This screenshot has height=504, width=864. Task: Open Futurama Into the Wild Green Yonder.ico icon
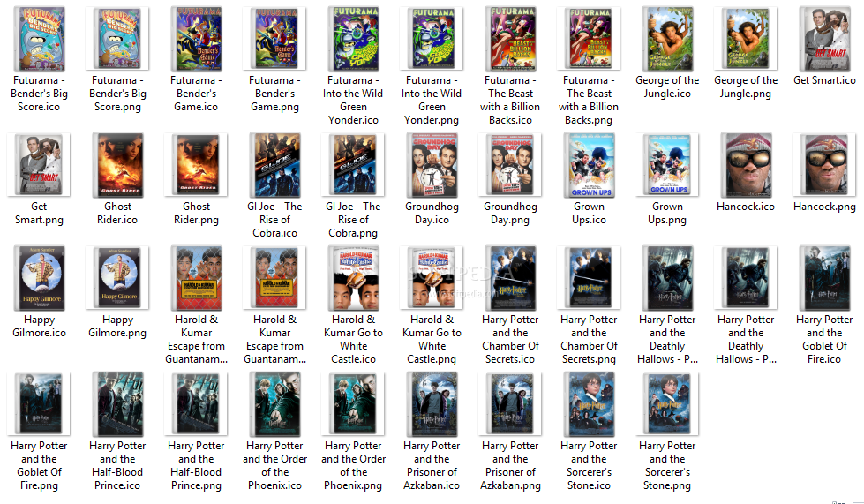(353, 39)
